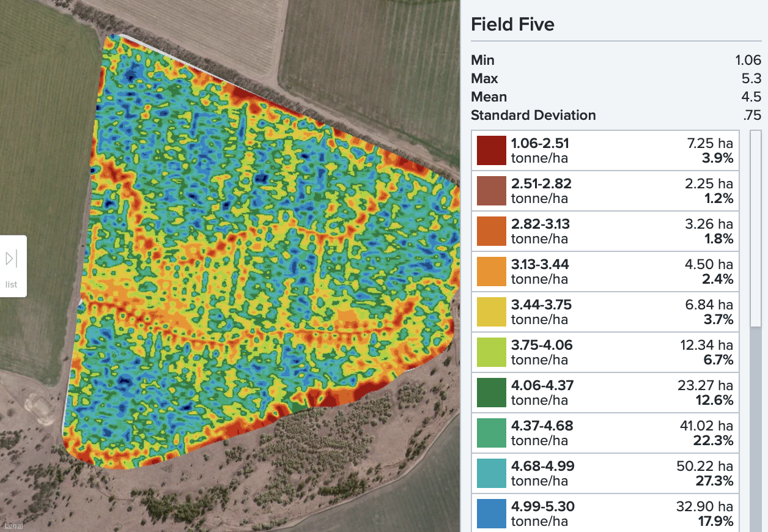Select the teal 4.68-4.99 swatch
Image resolution: width=768 pixels, height=532 pixels.
click(492, 473)
